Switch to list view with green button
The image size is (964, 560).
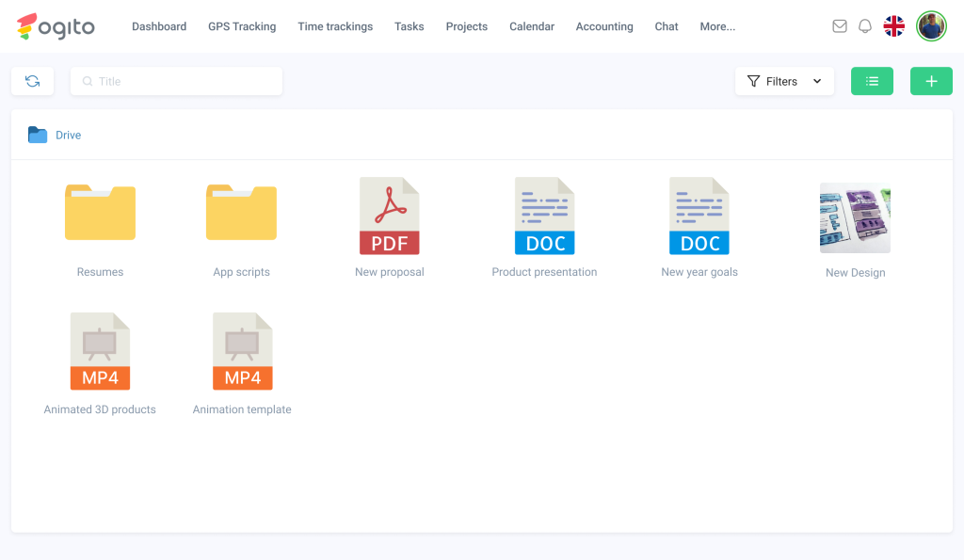point(872,82)
